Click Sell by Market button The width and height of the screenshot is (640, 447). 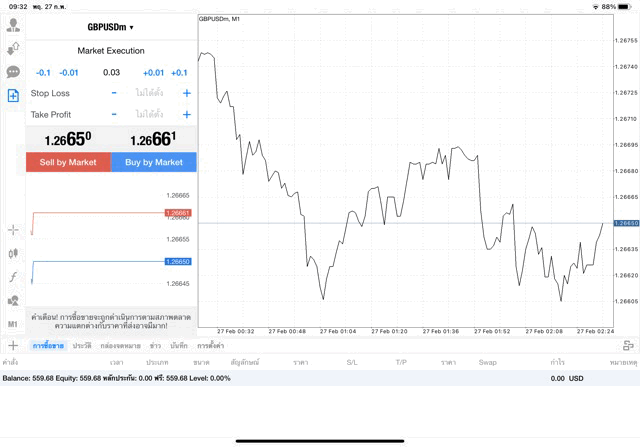[68, 162]
